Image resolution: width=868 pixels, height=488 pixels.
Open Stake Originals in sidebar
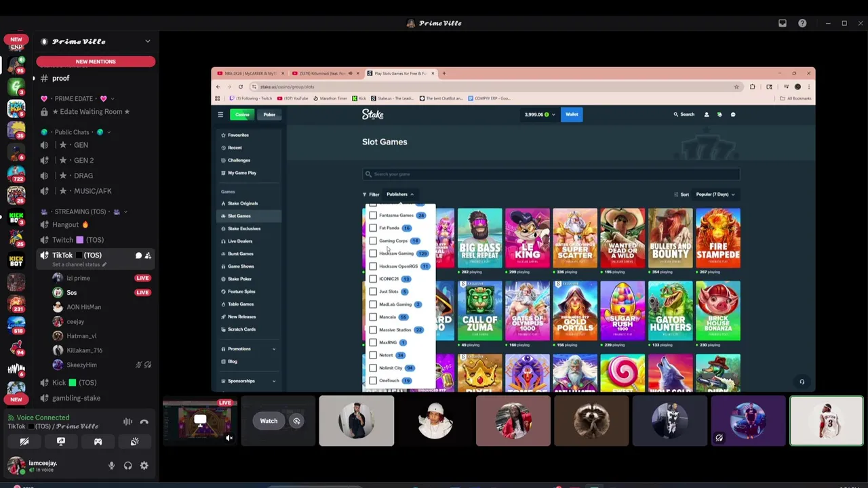[x=248, y=203]
